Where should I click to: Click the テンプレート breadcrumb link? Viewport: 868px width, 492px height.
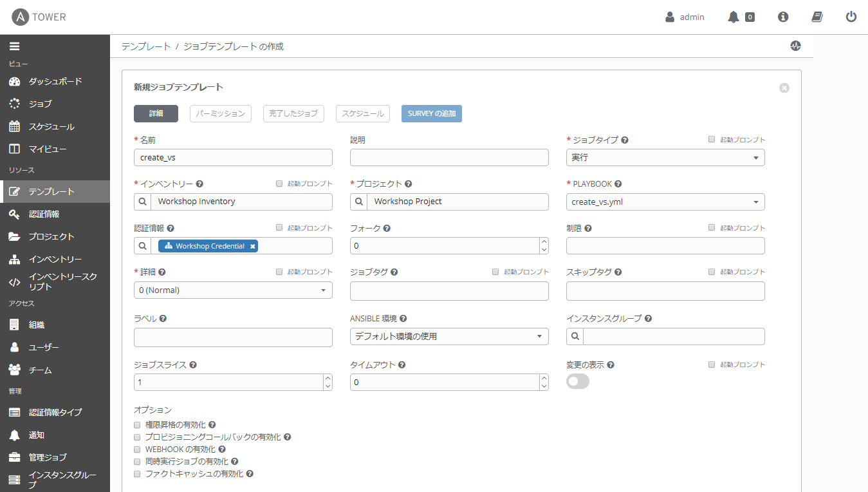point(146,46)
